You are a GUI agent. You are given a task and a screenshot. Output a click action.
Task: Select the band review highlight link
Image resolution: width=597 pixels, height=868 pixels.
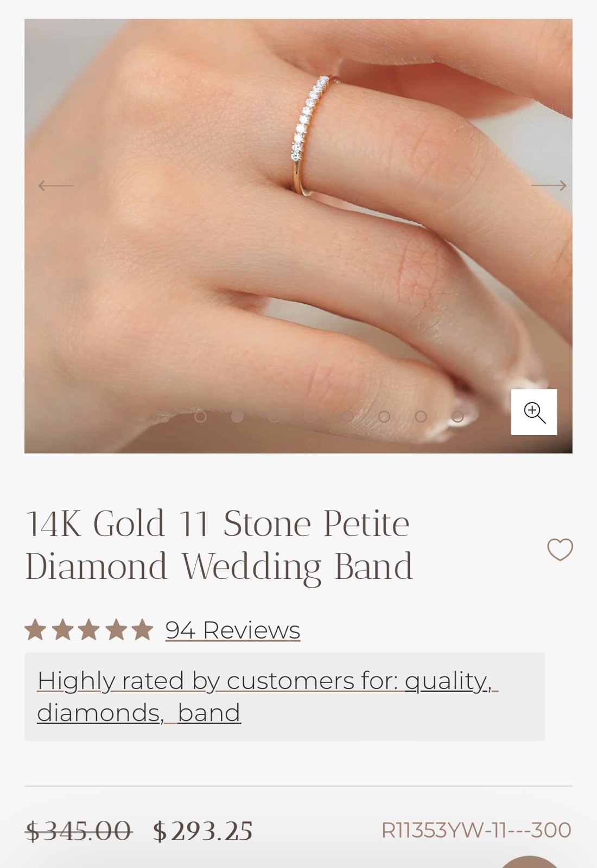coord(209,713)
